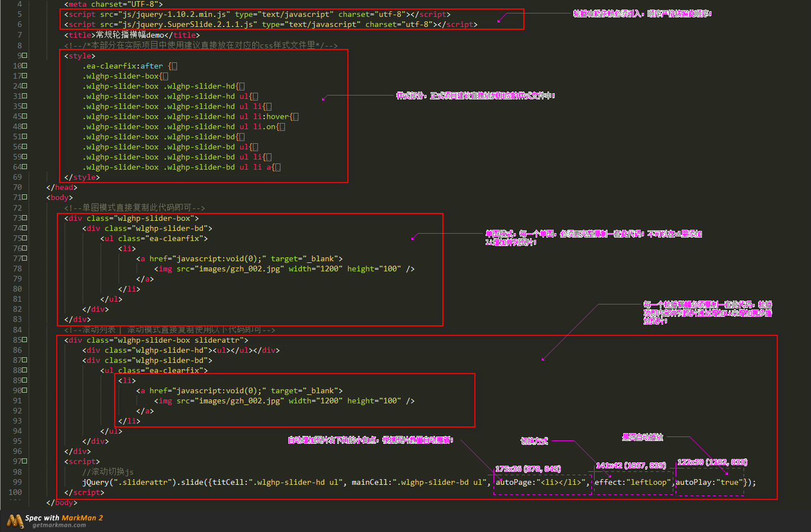The image size is (811, 532).
Task: Expand the gutter fold marker at line 56
Action: (25, 147)
